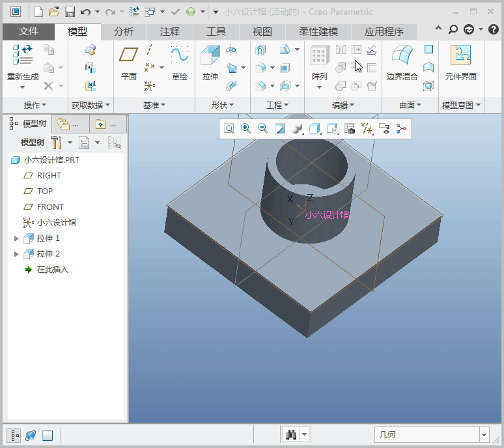Viewport: 504px width, 448px height.
Task: Expand the 拉伸 2 feature node
Action: [x=17, y=254]
